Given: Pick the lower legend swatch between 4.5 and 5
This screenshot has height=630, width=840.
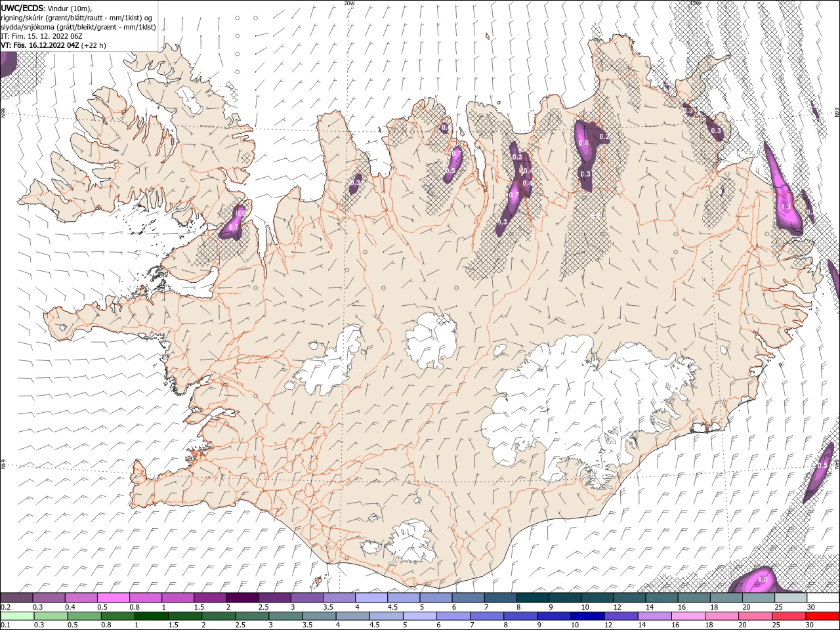Looking at the screenshot, I should click(386, 616).
